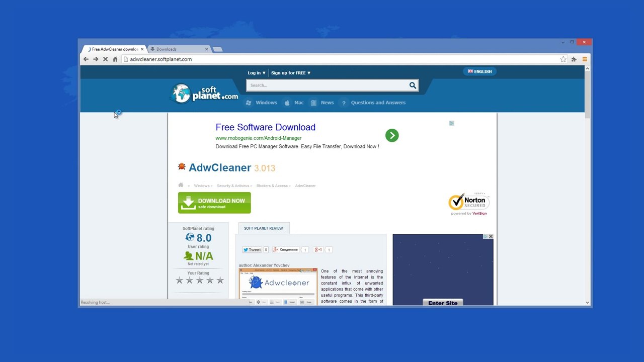Click the search magnifier icon on SoftPlanet

click(413, 85)
